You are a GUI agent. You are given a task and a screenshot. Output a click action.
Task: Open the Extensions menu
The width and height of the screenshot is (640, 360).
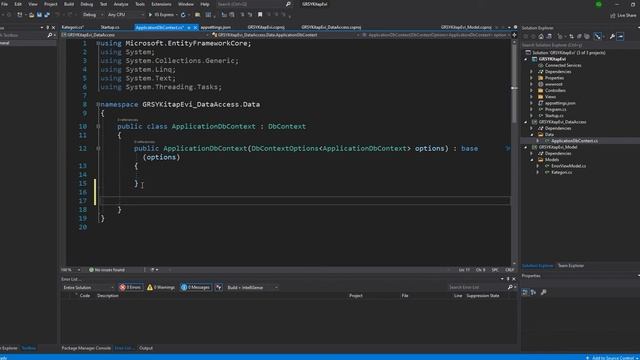(x=161, y=4)
